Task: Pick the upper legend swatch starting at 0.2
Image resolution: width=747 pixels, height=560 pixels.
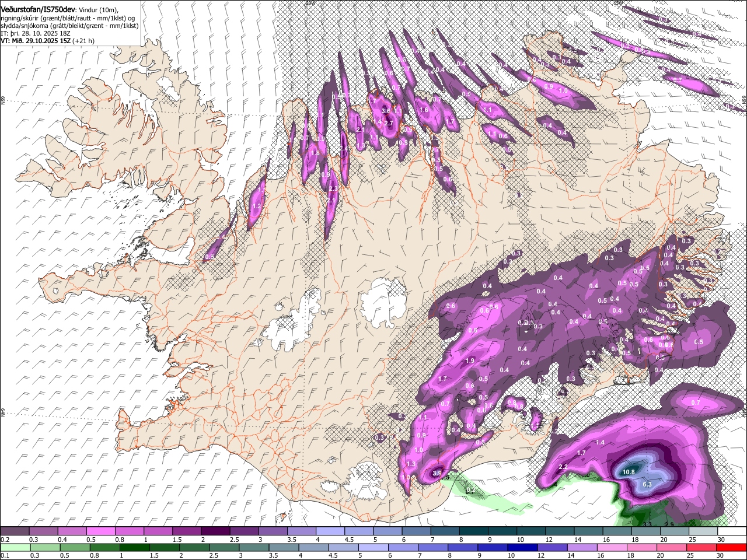Action: click(15, 531)
